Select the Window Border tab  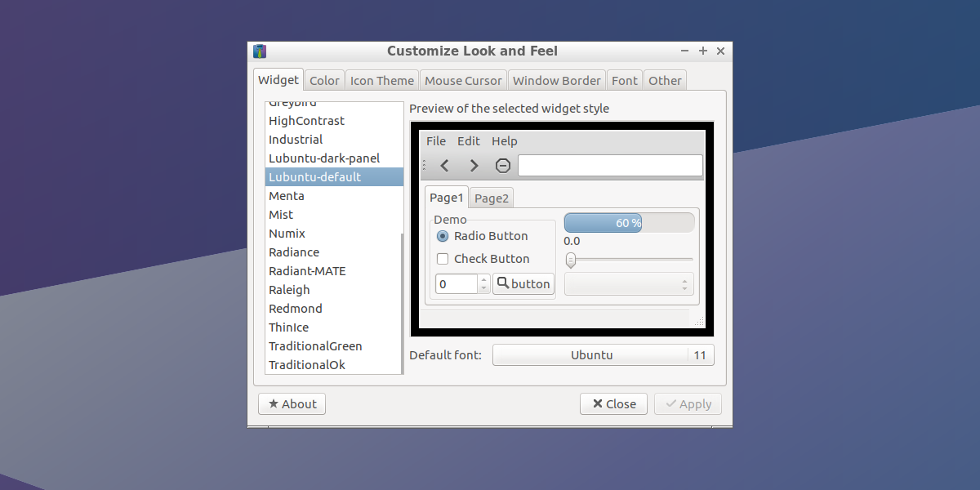[x=556, y=80]
